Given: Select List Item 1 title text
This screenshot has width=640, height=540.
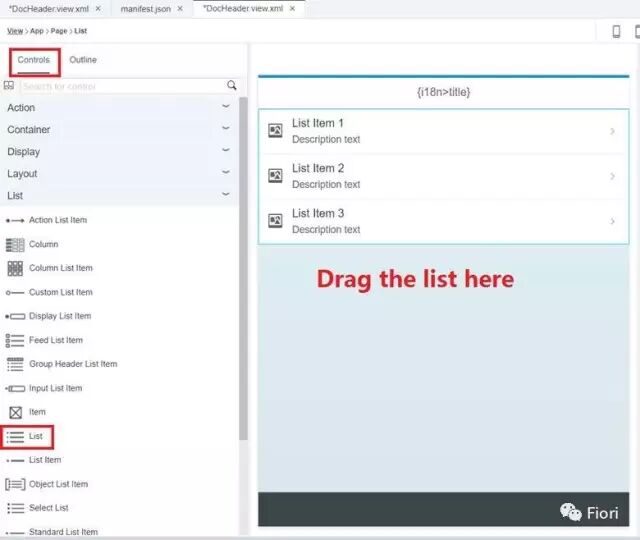Looking at the screenshot, I should [x=318, y=123].
